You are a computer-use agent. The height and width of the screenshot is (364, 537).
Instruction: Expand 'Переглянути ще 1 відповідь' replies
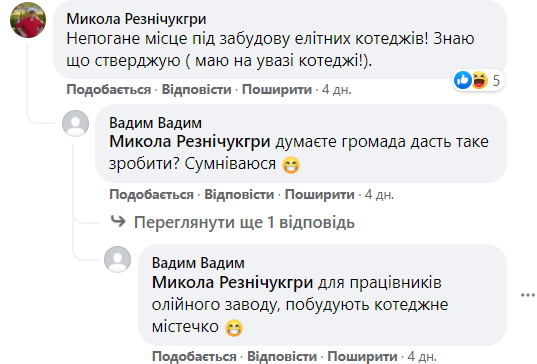(244, 222)
